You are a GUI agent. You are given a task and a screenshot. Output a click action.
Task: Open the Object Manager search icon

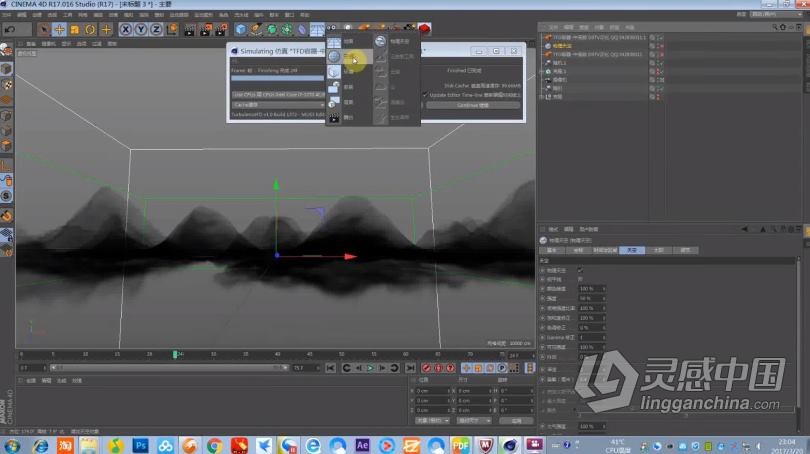click(x=775, y=27)
